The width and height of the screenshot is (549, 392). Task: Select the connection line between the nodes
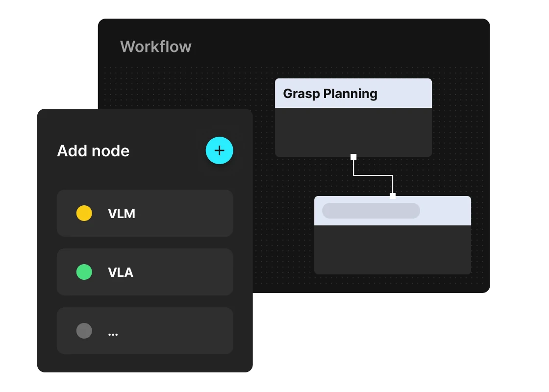pos(373,175)
